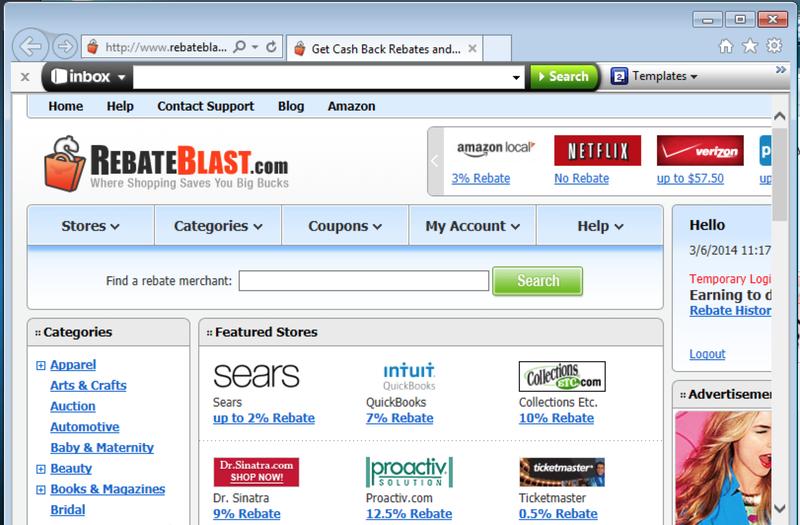The width and height of the screenshot is (800, 525).
Task: Open the Netflix store logo
Action: tap(597, 151)
